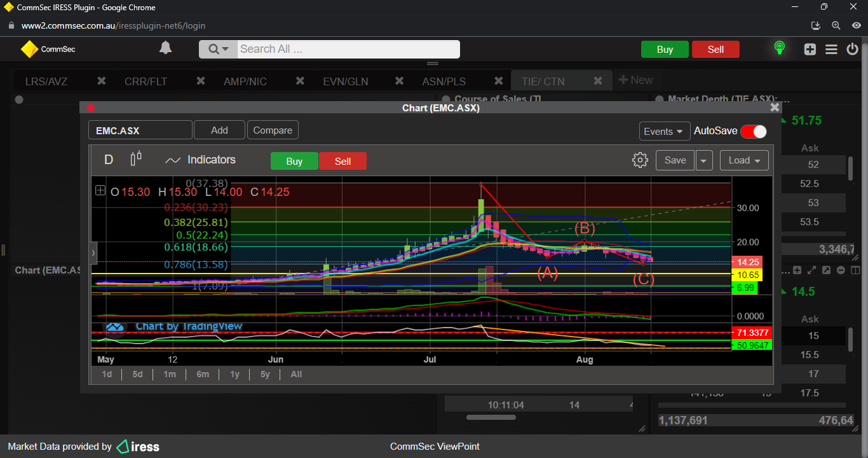868x458 pixels.
Task: Open the hamburger menu icon
Action: point(831,50)
